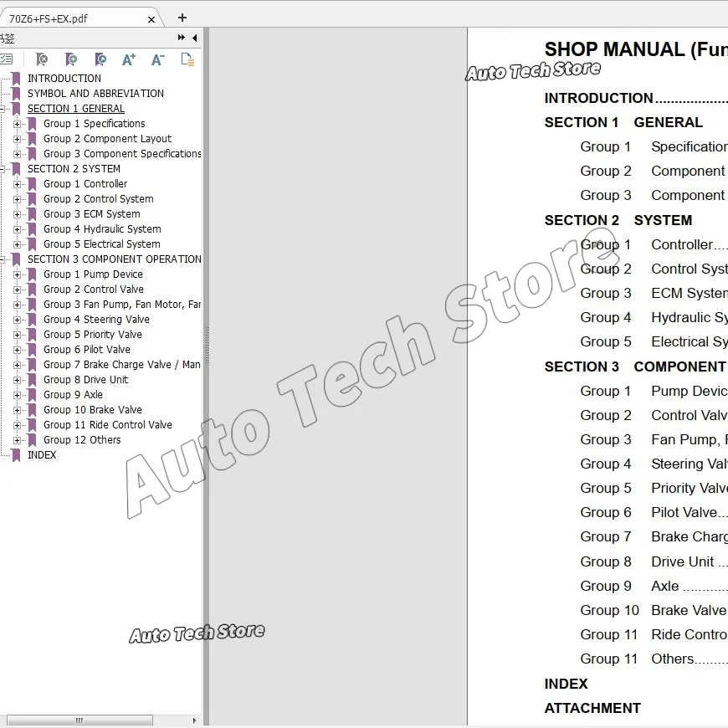Click the document page icon in bookmark toolbar
The height and width of the screenshot is (728, 728).
187,59
